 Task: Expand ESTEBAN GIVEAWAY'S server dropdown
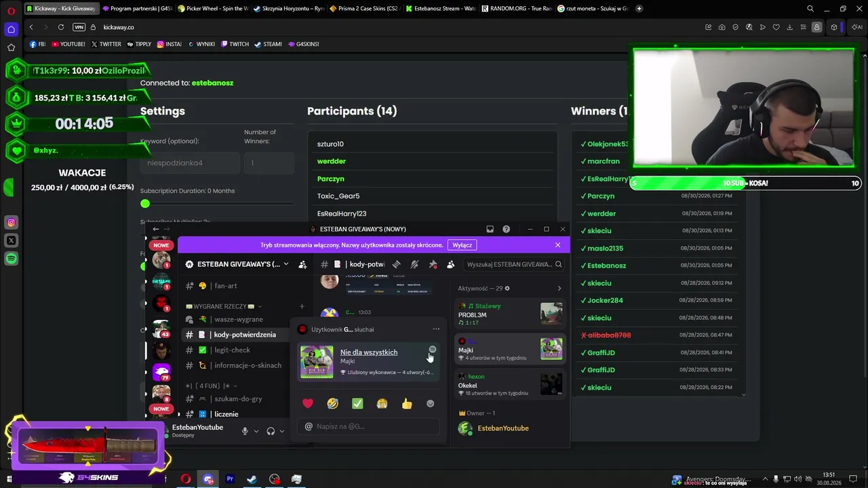tap(285, 264)
